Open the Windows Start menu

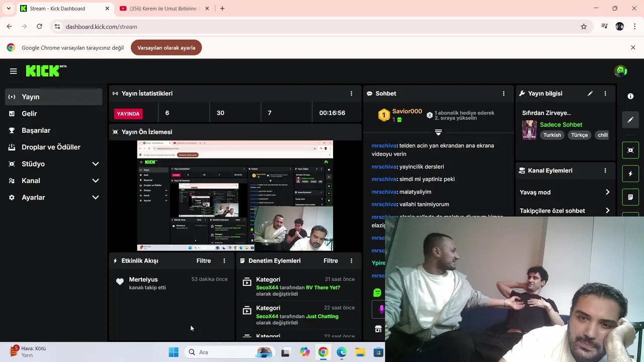tap(174, 352)
